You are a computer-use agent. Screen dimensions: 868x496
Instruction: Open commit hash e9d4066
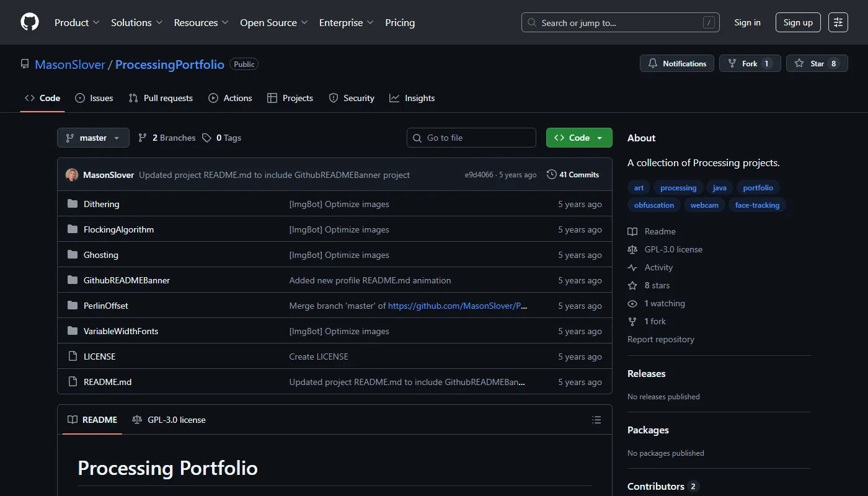(x=479, y=175)
